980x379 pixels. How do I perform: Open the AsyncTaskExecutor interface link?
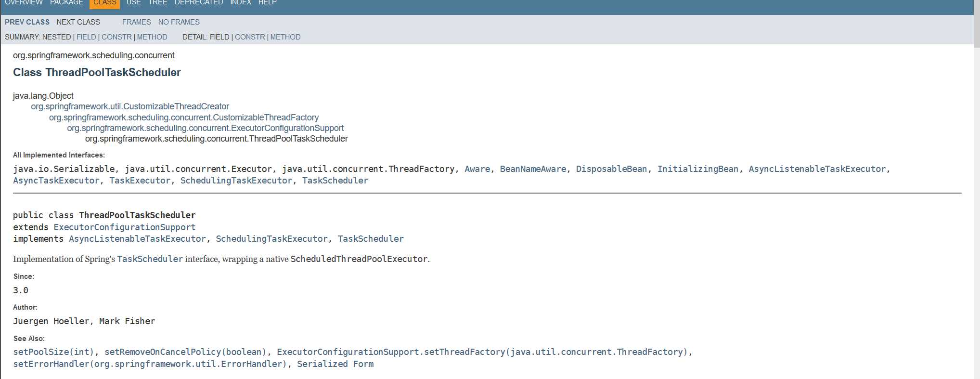pyautogui.click(x=56, y=181)
